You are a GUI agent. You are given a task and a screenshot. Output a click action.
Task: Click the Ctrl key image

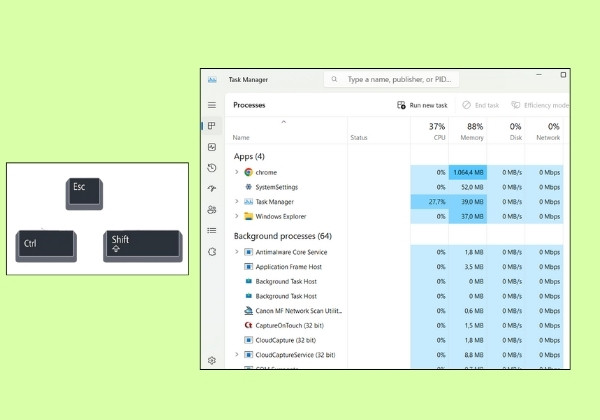46,246
